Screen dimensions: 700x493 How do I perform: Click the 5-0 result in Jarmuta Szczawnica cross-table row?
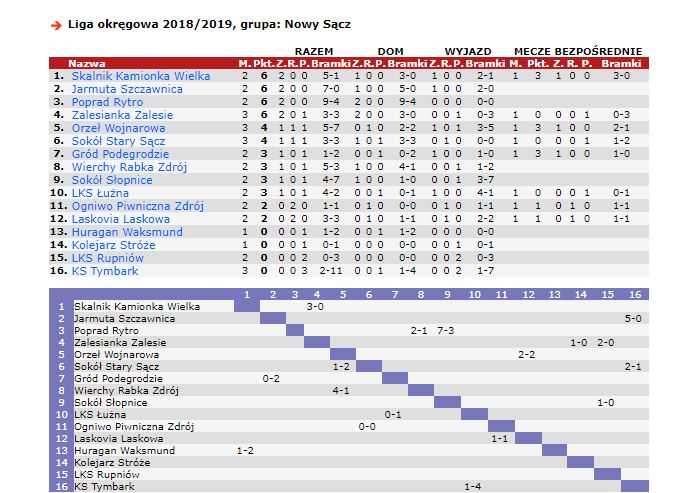tap(633, 318)
